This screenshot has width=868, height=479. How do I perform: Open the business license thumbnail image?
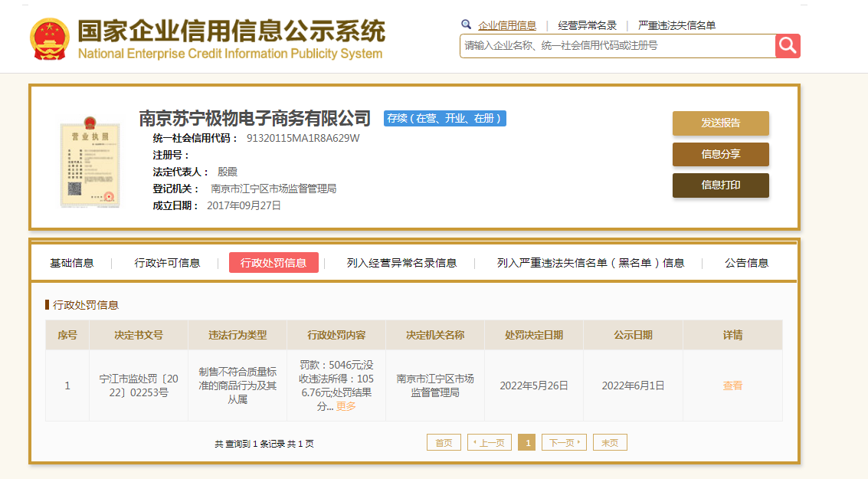pos(90,162)
